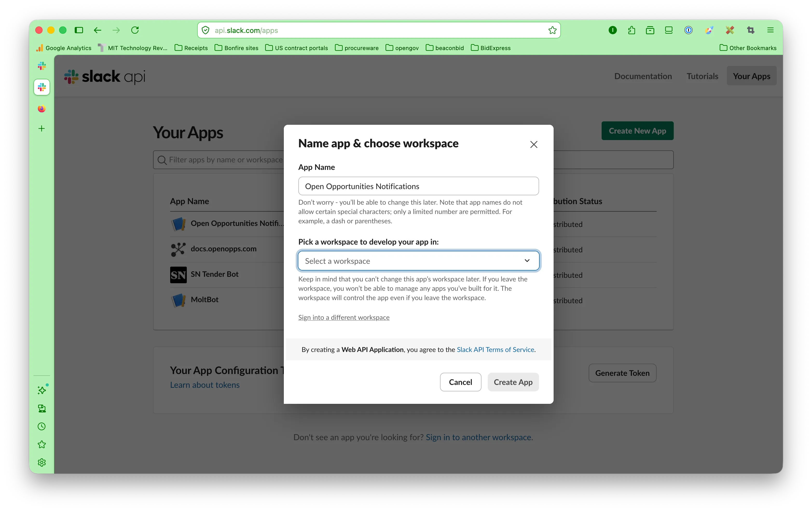Click the crop screenshot toolbar icon
Image resolution: width=812 pixels, height=512 pixels.
[750, 30]
